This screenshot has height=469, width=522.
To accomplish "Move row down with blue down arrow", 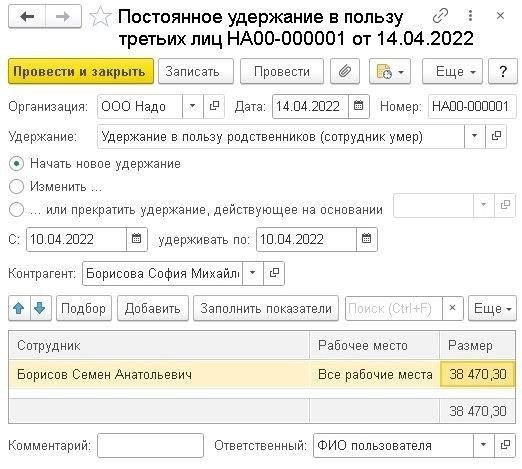I will pyautogui.click(x=40, y=308).
